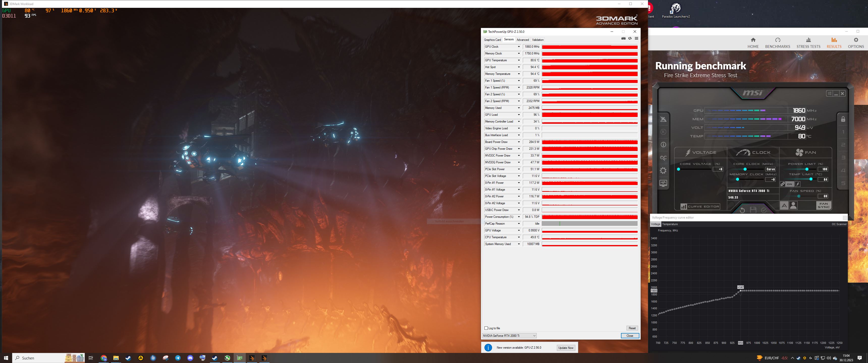The width and height of the screenshot is (868, 363).
Task: Click the Afterburner Kombustor K icon
Action: click(663, 132)
